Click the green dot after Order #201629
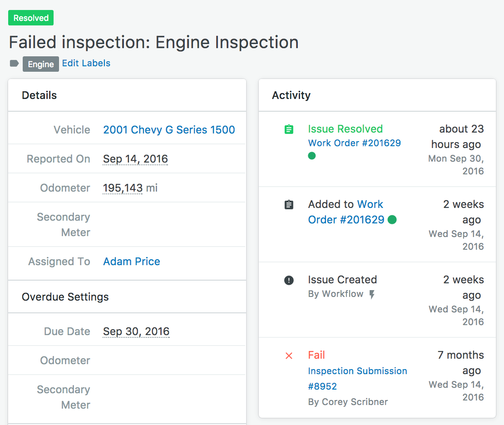This screenshot has height=425, width=504. (x=392, y=220)
